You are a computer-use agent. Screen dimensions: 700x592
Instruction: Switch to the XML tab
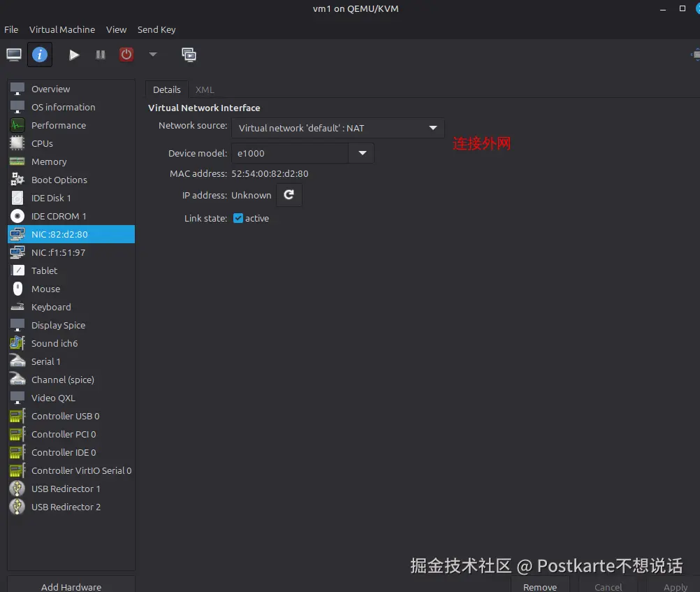(x=205, y=89)
